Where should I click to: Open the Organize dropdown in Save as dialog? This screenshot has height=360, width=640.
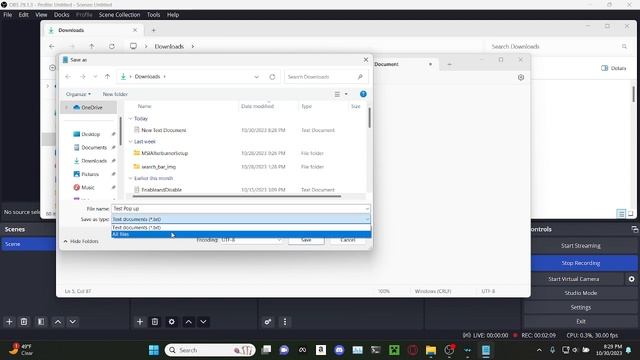[x=78, y=94]
